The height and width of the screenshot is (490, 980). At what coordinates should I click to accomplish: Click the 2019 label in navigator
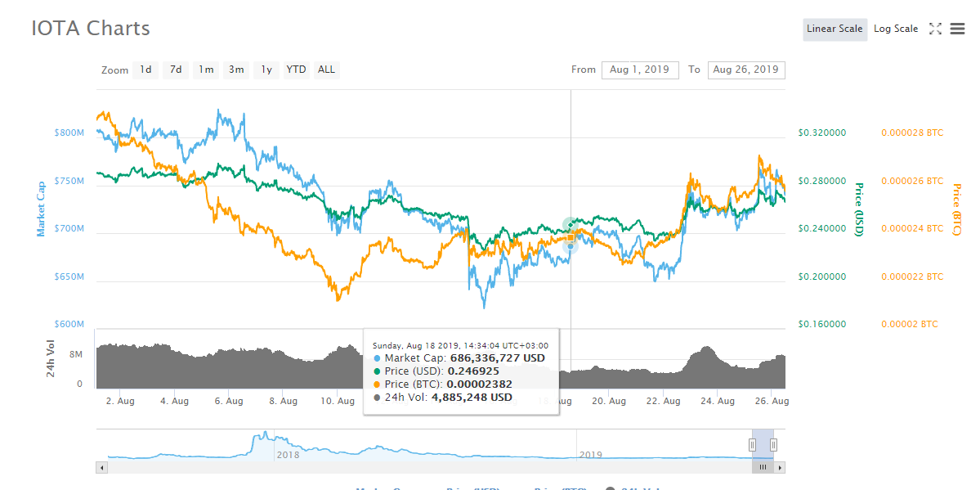click(x=591, y=455)
